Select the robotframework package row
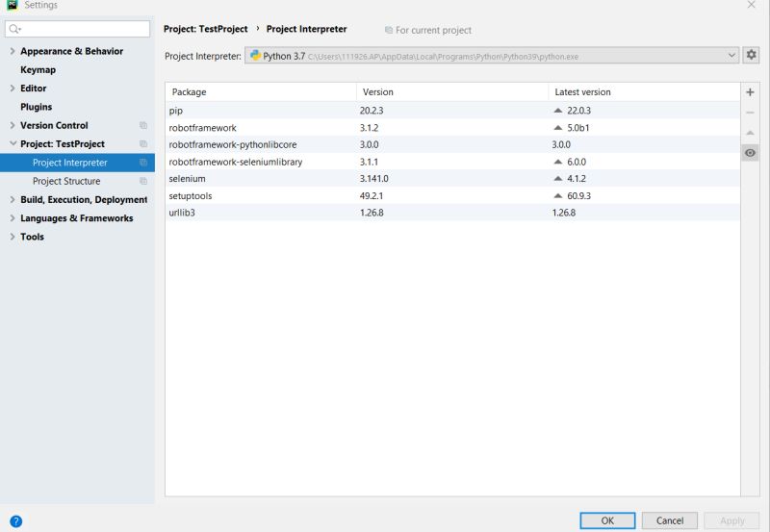The image size is (770, 532). click(x=452, y=128)
